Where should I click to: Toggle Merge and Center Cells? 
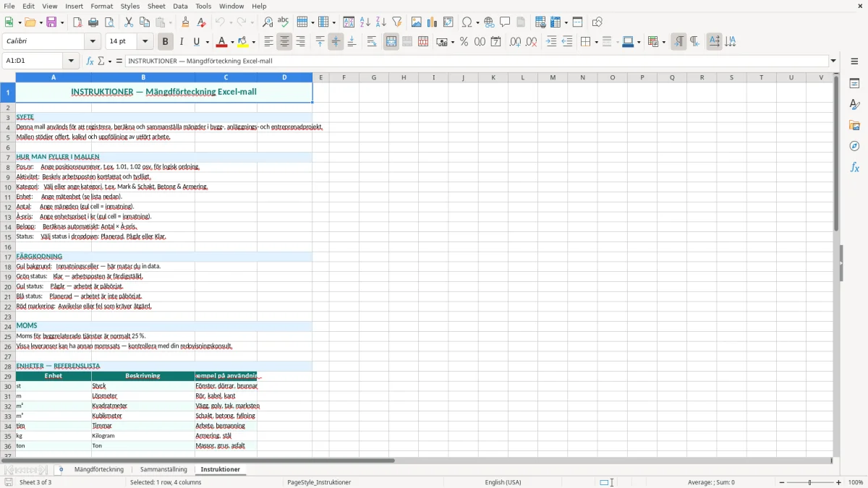(391, 42)
